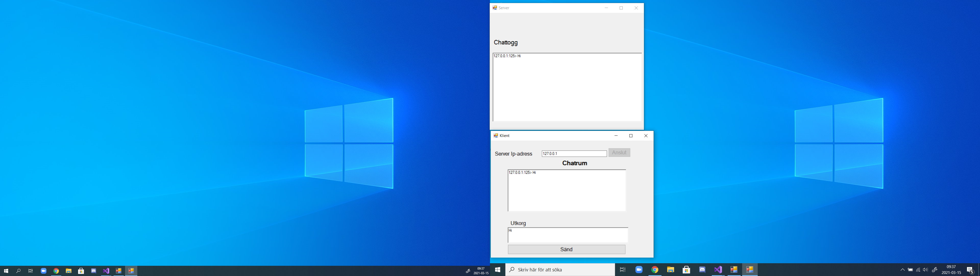
Task: Minimize the Klient window
Action: (616, 136)
